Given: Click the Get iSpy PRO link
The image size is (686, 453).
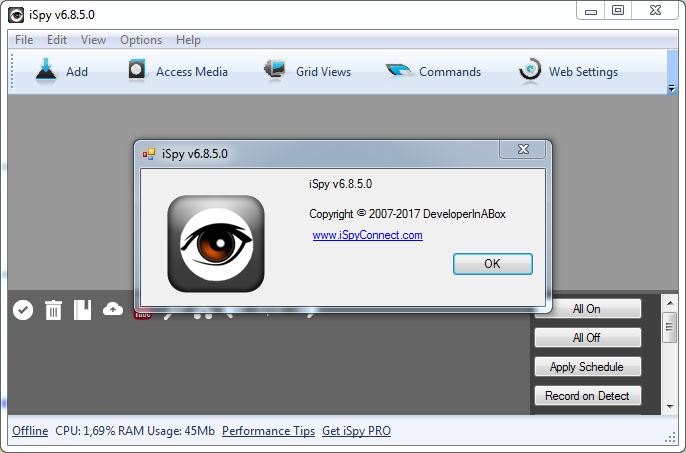Looking at the screenshot, I should pyautogui.click(x=356, y=431).
